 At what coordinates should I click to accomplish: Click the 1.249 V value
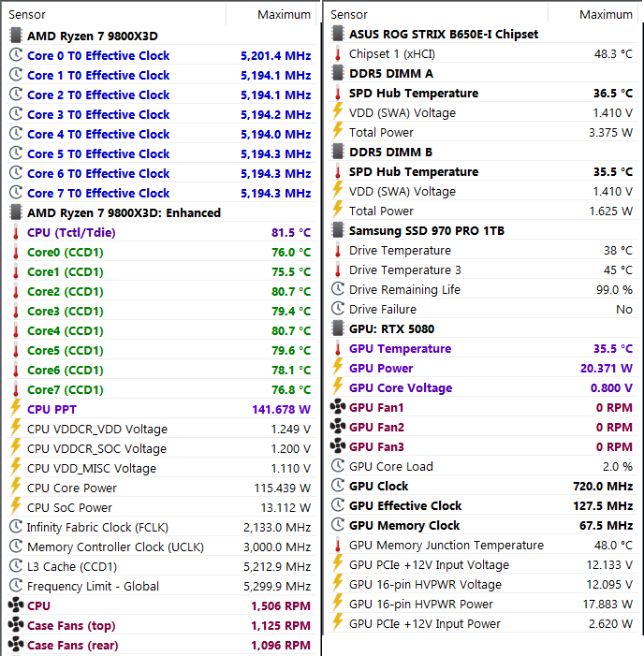pyautogui.click(x=291, y=430)
